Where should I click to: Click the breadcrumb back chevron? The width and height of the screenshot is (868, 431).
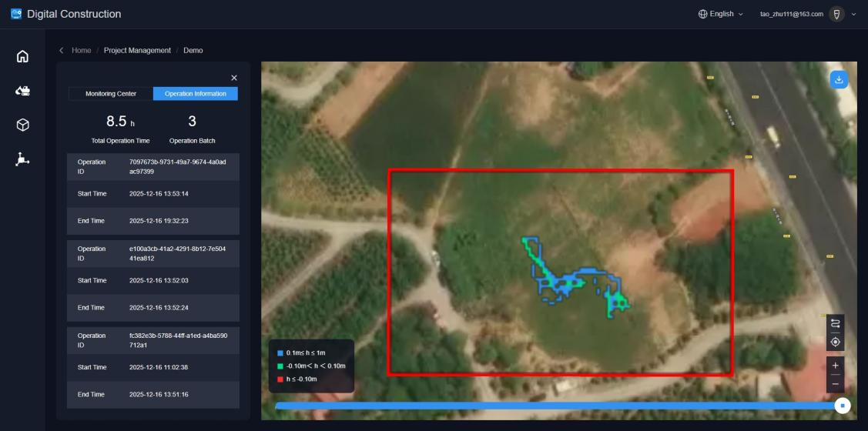coord(62,51)
